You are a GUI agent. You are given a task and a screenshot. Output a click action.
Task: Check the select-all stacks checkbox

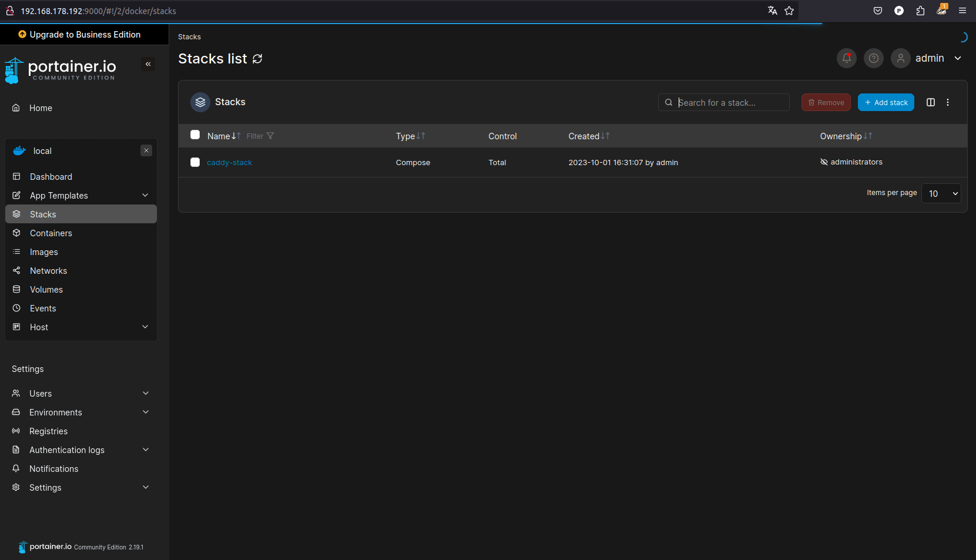point(195,135)
